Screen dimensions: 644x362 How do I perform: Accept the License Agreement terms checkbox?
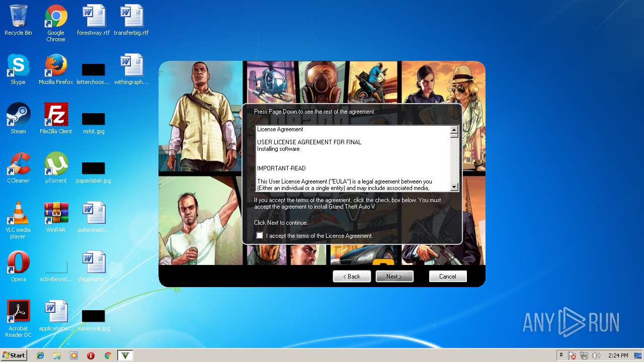[x=260, y=235]
